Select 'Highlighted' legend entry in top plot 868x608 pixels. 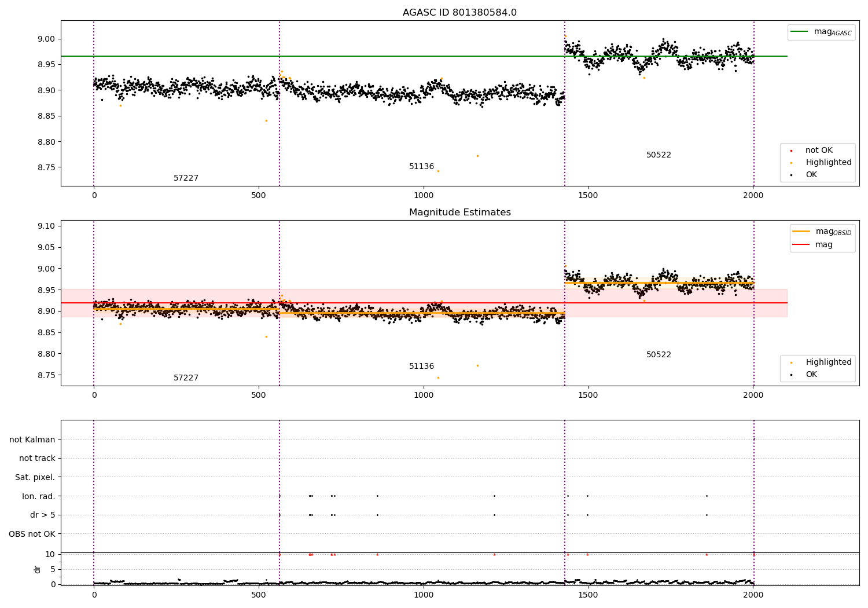(829, 163)
